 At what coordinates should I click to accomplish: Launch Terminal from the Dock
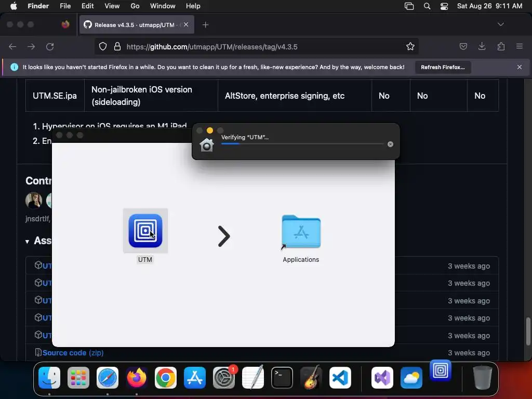tap(282, 378)
